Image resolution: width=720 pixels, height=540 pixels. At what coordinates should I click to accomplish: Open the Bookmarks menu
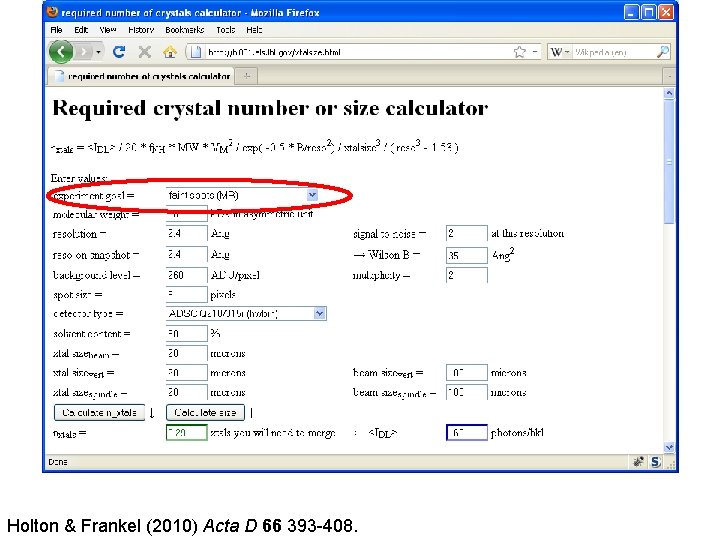tap(185, 30)
